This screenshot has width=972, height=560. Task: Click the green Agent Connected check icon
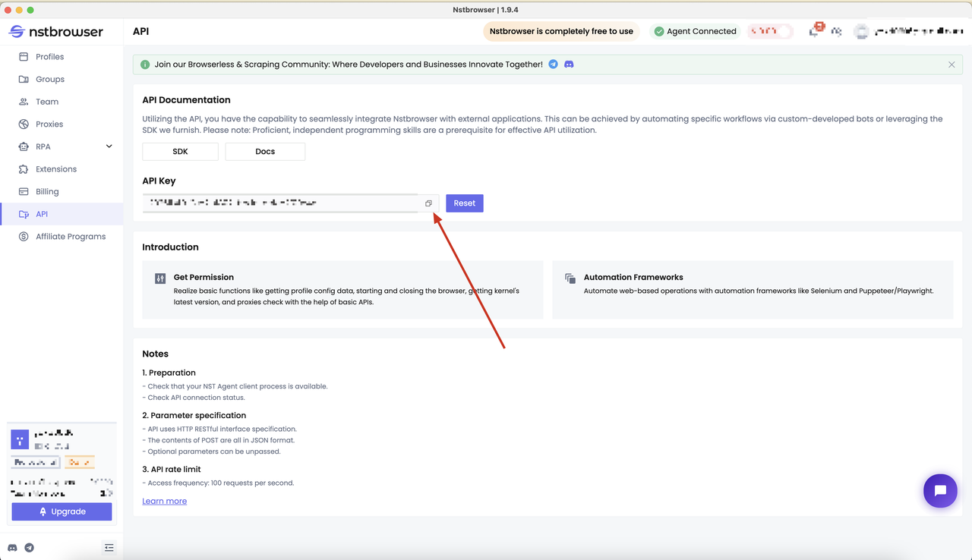coord(659,31)
